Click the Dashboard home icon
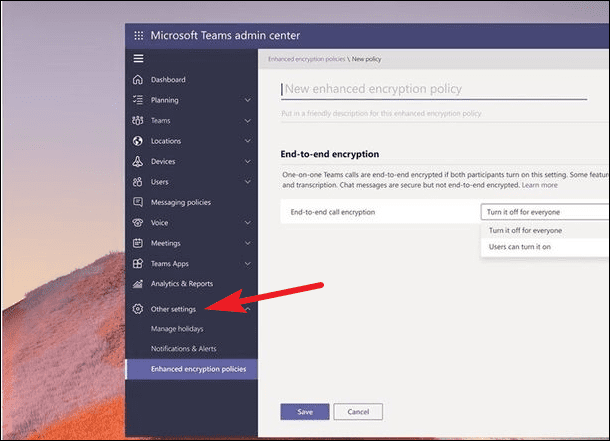 click(138, 80)
